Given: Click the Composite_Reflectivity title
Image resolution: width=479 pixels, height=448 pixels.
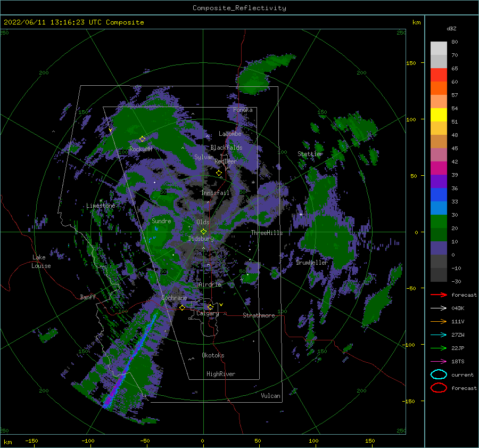Looking at the screenshot, I should tap(239, 8).
